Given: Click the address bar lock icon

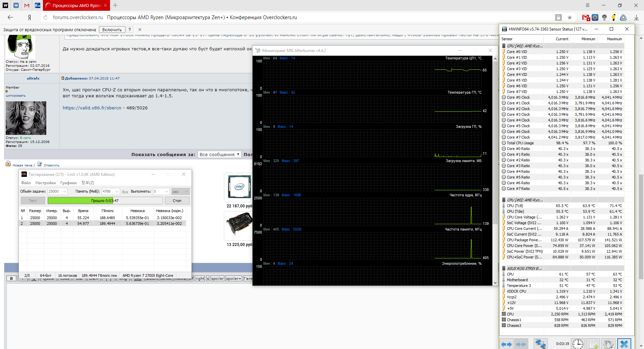Looking at the screenshot, I should coord(558,17).
